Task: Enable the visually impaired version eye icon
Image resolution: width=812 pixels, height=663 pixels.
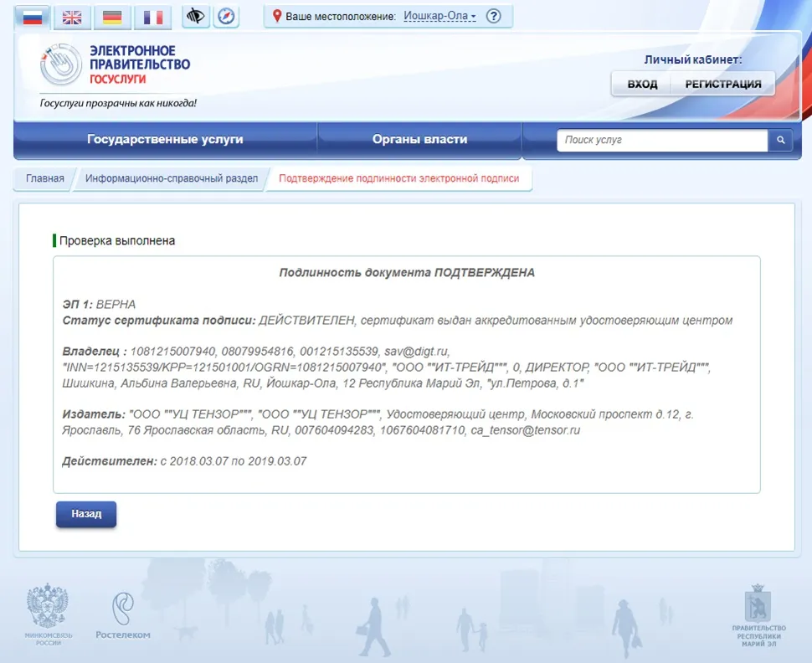Action: (x=195, y=17)
